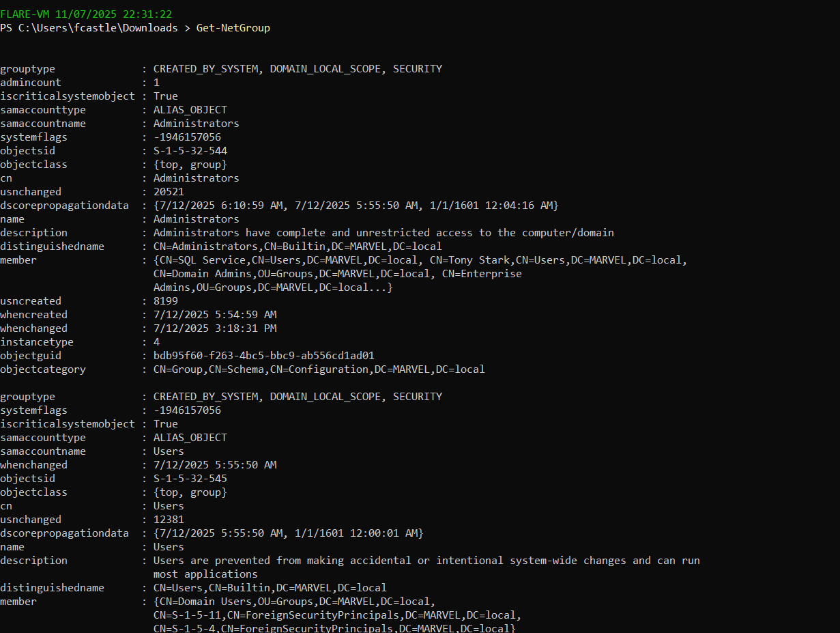This screenshot has height=633, width=840.
Task: Click the 'objectguid' property label
Action: (x=31, y=356)
